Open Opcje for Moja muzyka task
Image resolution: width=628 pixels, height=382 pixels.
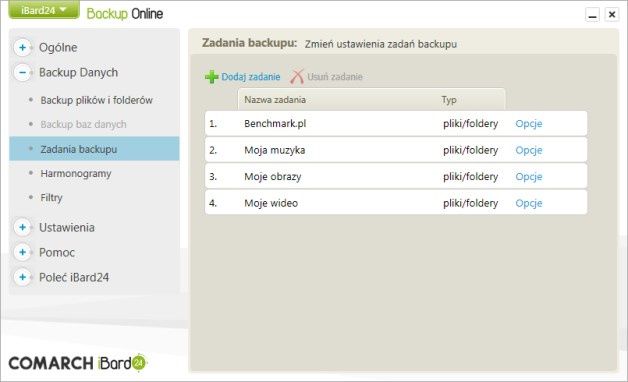(x=529, y=150)
